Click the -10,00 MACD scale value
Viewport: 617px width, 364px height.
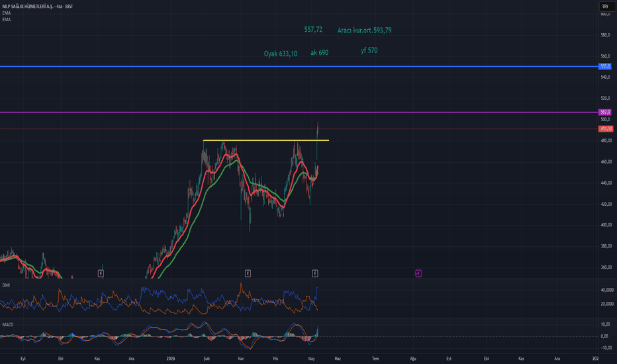(606, 348)
